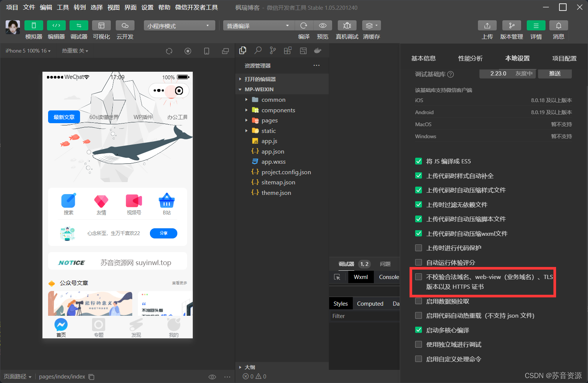This screenshot has width=588, height=383.
Task: Click the docker whale icon in sidebar
Action: [318, 50]
